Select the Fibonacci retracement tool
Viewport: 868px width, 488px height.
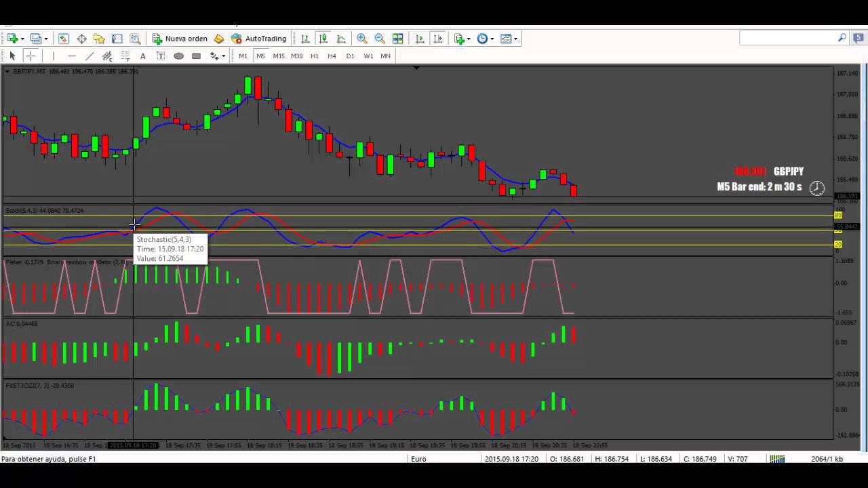point(125,56)
